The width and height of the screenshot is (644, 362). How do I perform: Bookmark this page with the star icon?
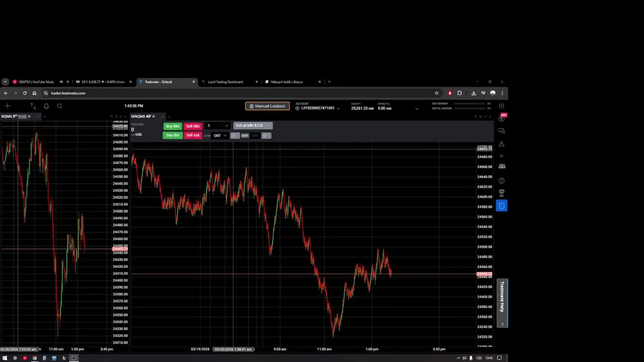(x=437, y=93)
